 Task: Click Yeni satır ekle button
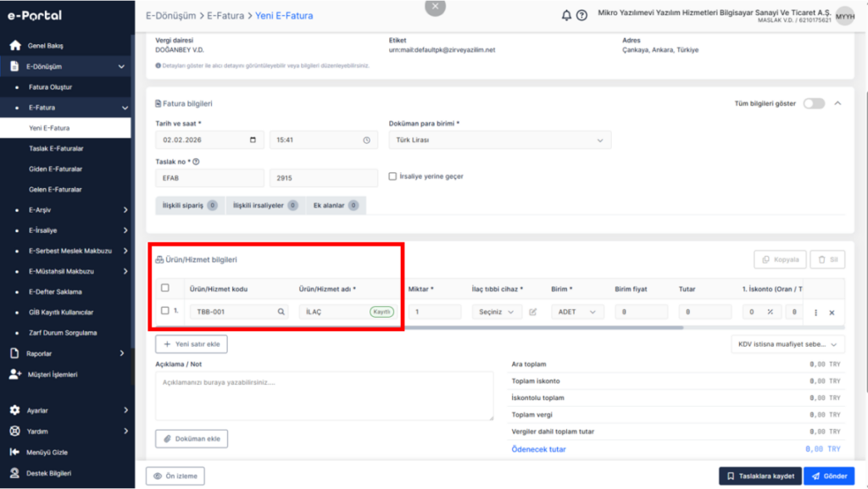[192, 344]
